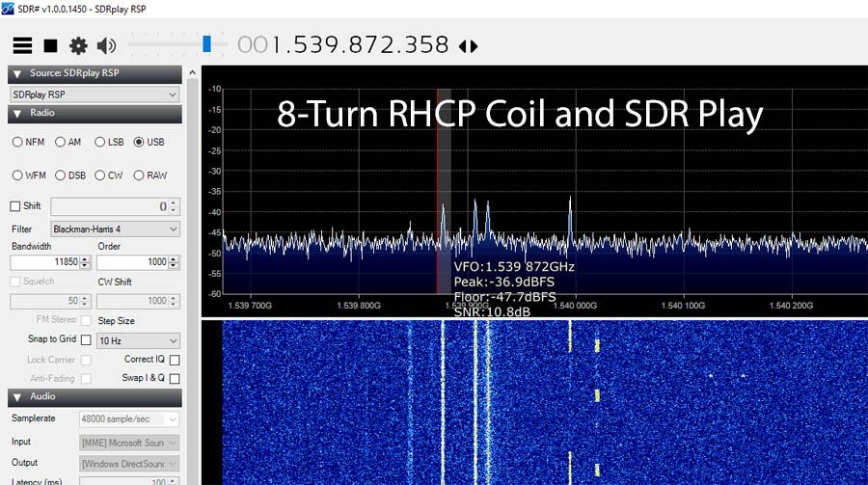This screenshot has height=485, width=868.
Task: Open the Blackman-Harris 4 filter dropdown
Action: (x=115, y=229)
